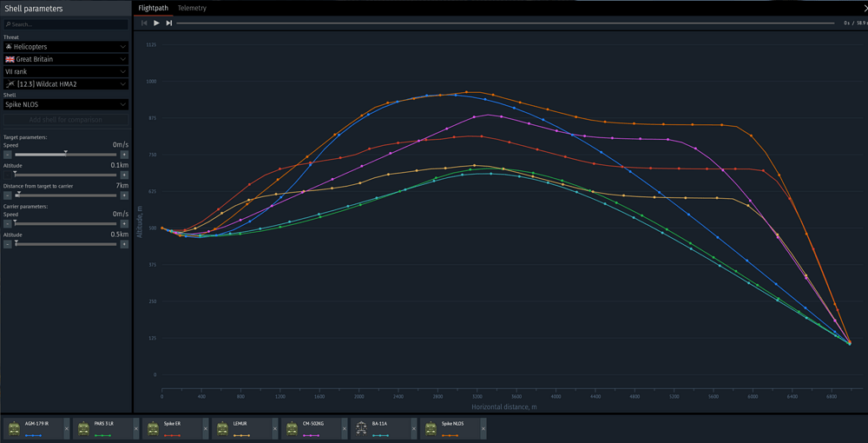The image size is (868, 443).
Task: Click the AGM-179 IR blue legend line
Action: 33,435
